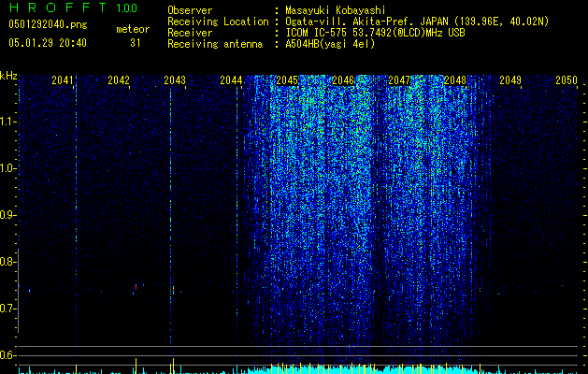
Task: Click the 0.7 kHz axis label
Action: [x=7, y=309]
